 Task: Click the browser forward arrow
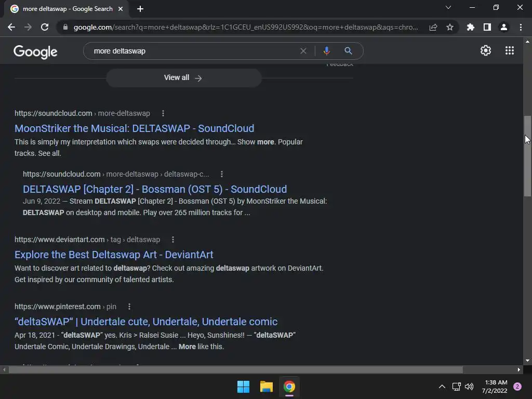[x=28, y=27]
